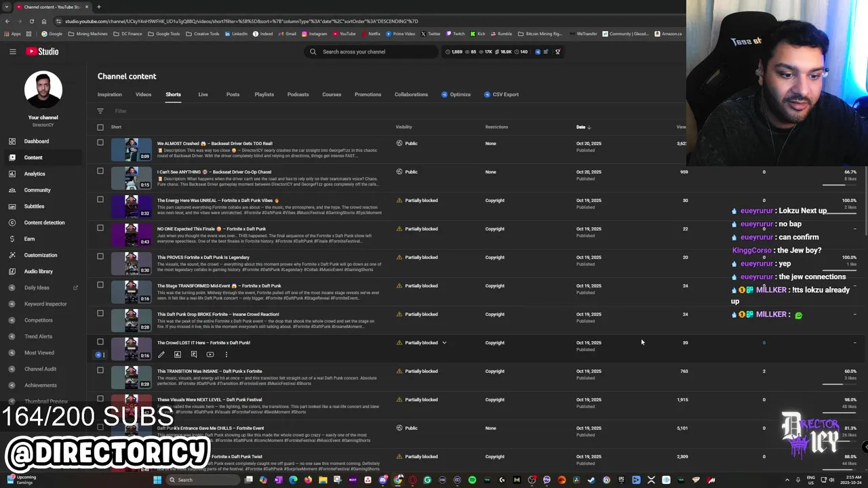This screenshot has height=488, width=868.
Task: Open the Collaborations tab
Action: 411,94
